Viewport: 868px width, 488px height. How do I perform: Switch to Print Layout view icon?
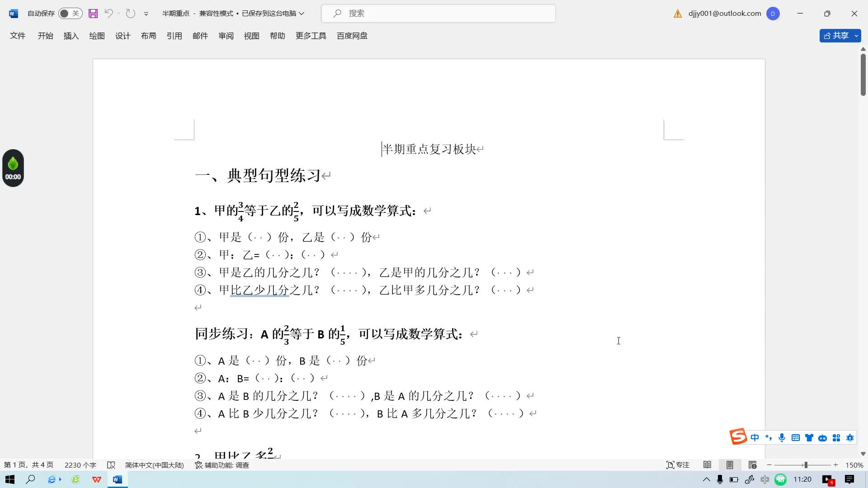(730, 465)
